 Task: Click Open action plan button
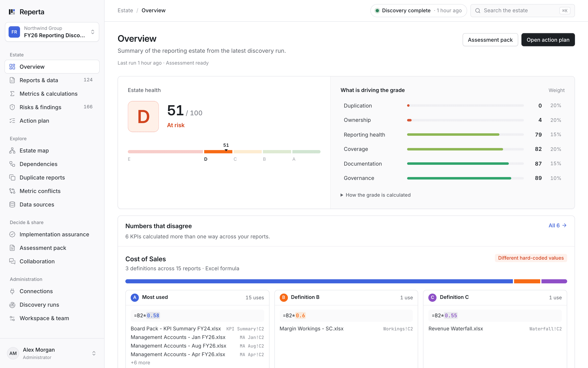[548, 40]
